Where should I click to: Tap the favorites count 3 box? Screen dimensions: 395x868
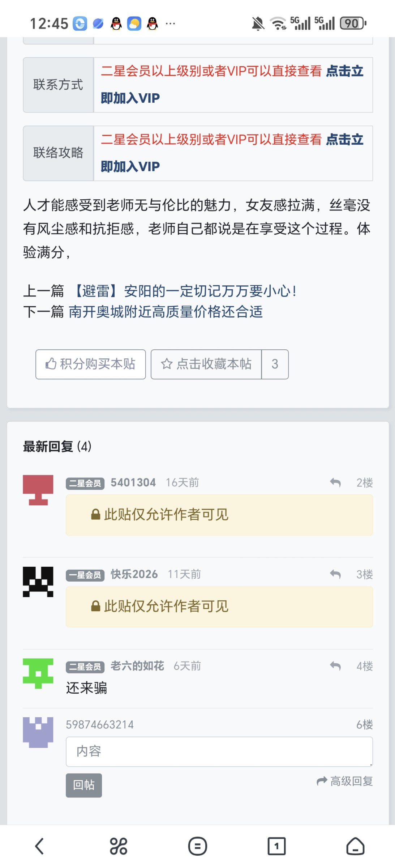pyautogui.click(x=275, y=364)
